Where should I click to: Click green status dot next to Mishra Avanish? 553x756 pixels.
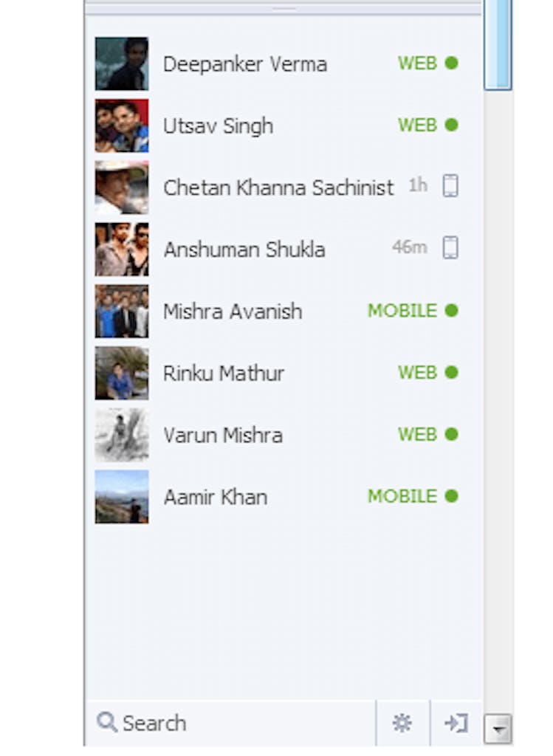coord(451,311)
